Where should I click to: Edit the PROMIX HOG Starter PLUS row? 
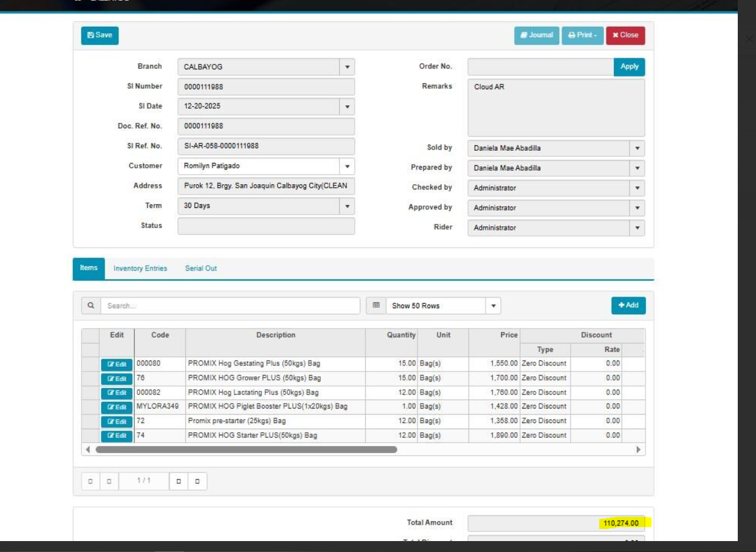pos(117,436)
